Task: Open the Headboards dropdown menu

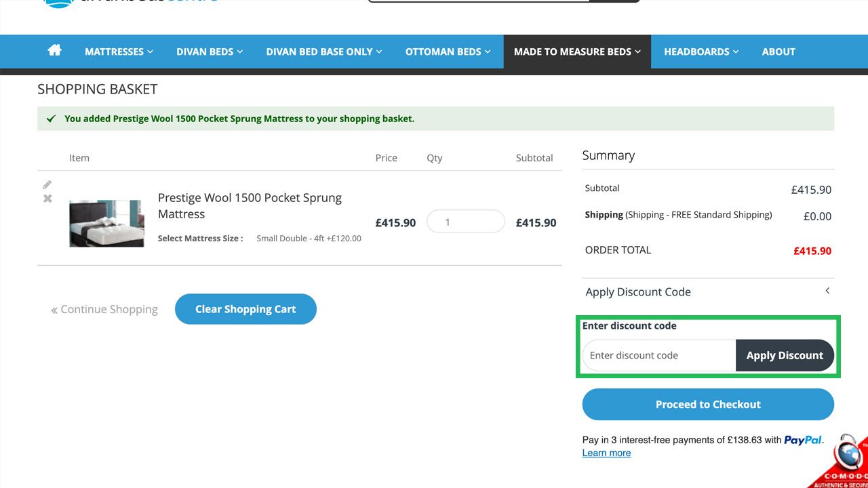Action: [x=701, y=52]
